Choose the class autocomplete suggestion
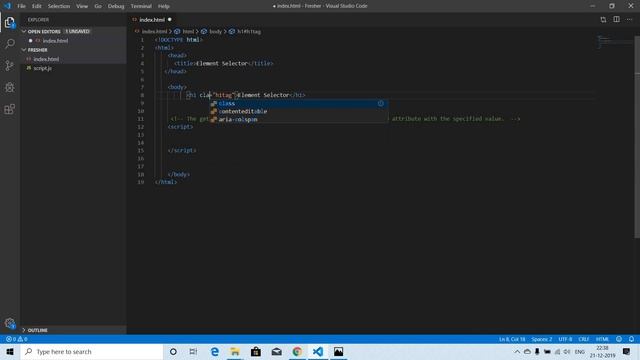Screen dimensions: 640x360 (x=298, y=103)
